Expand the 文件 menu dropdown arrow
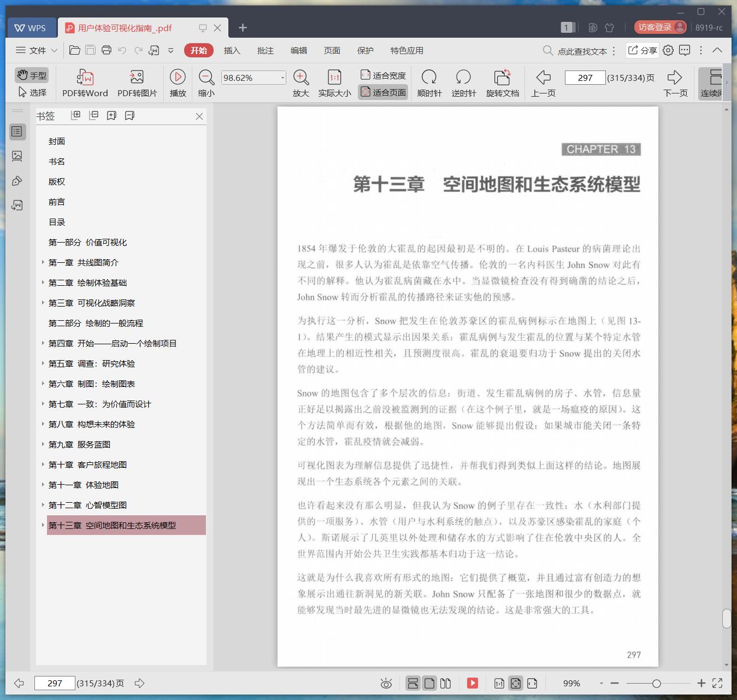This screenshot has width=737, height=700. coord(54,50)
